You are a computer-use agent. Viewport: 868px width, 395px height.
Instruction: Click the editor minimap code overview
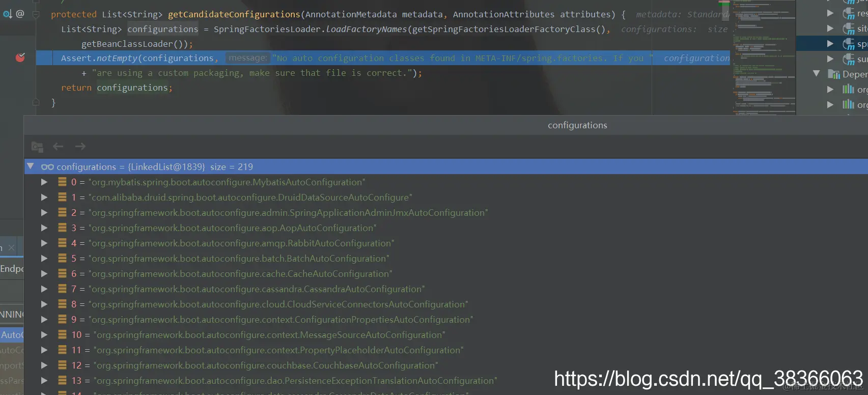coord(763,57)
